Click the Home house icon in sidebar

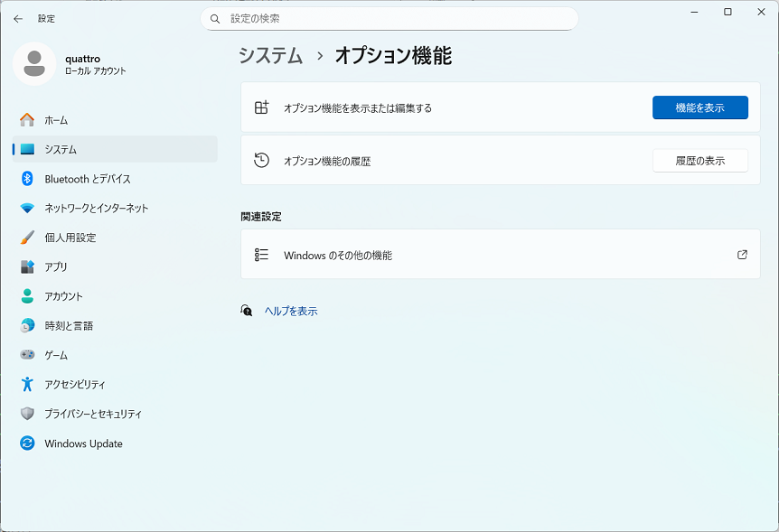(27, 120)
